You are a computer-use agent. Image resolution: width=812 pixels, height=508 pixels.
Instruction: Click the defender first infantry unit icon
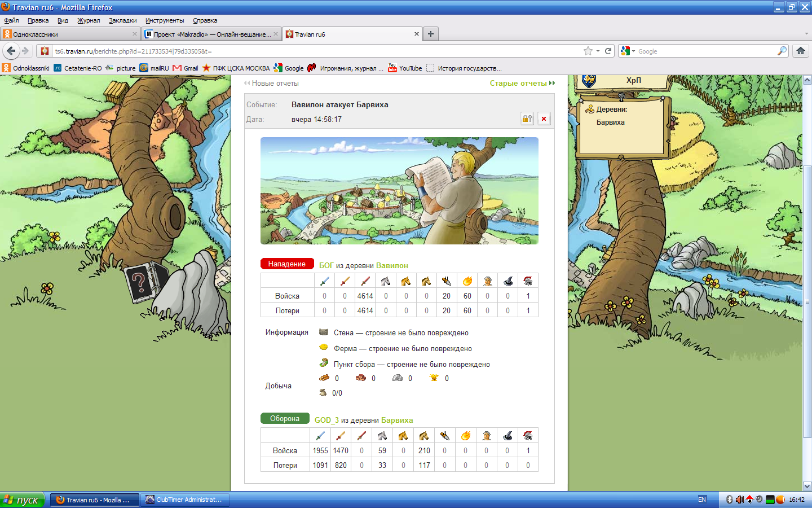pyautogui.click(x=320, y=435)
